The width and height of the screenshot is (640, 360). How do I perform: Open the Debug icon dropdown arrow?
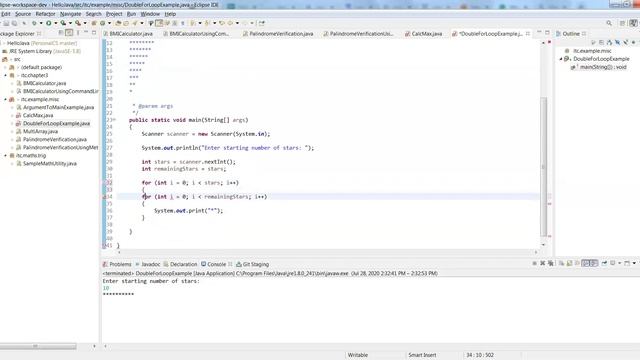point(41,23)
